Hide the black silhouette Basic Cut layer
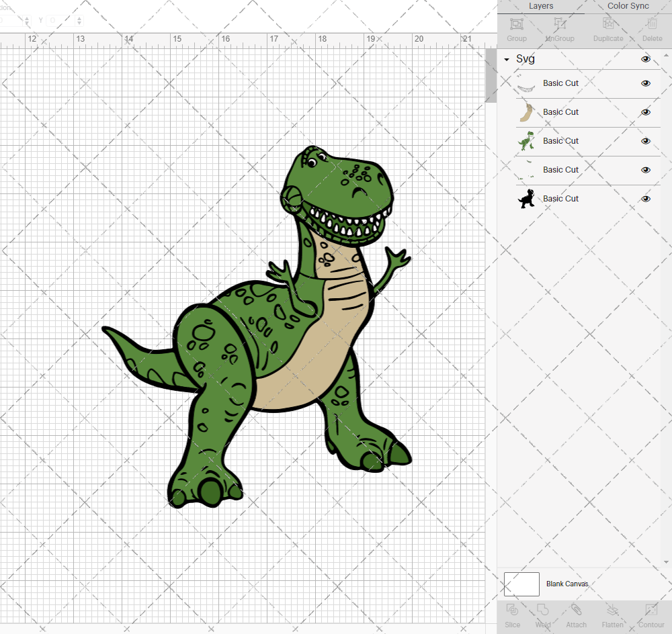This screenshot has height=634, width=672. [x=645, y=199]
